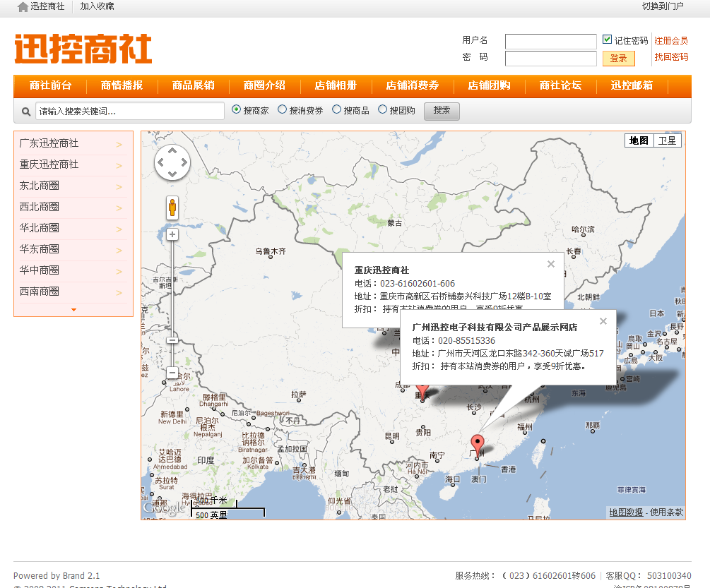Image resolution: width=710 pixels, height=588 pixels.
Task: Pan the map right with the arrow
Action: click(x=184, y=162)
